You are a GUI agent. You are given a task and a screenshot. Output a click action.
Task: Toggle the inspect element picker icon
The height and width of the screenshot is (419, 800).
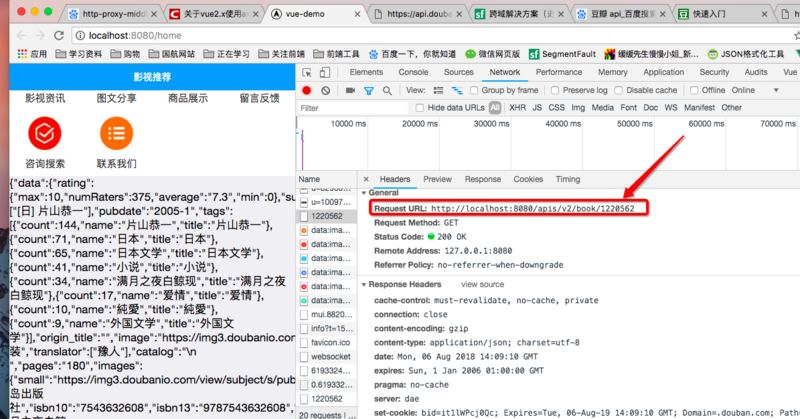[307, 72]
